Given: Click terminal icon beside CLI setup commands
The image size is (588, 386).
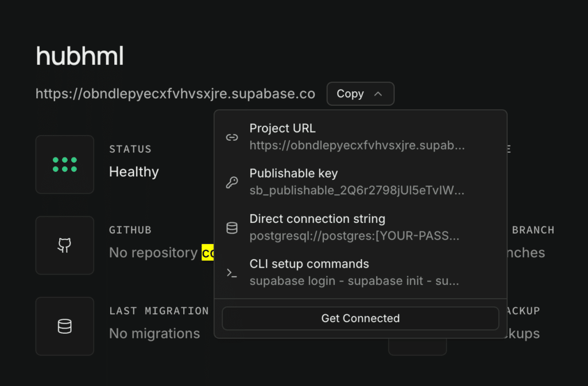Looking at the screenshot, I should 232,273.
